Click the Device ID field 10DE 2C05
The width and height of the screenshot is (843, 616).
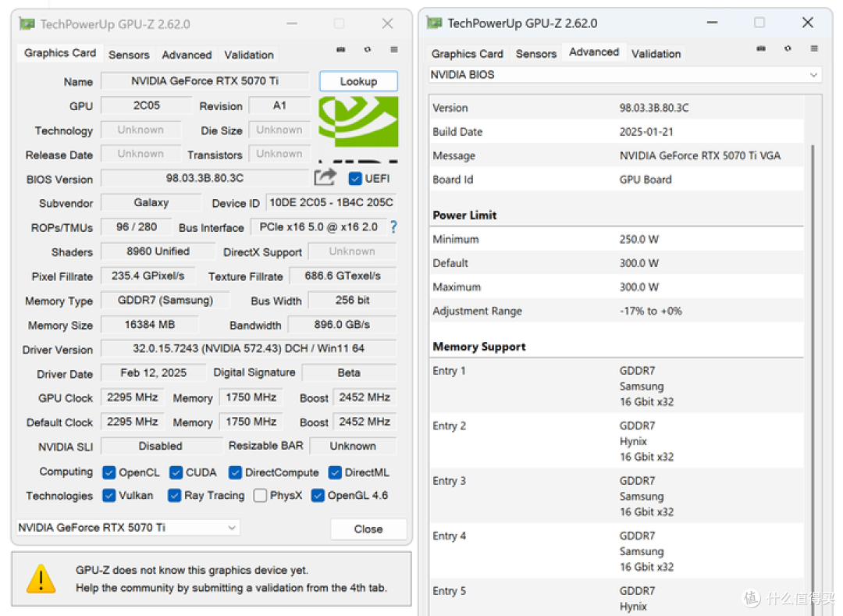click(x=331, y=203)
